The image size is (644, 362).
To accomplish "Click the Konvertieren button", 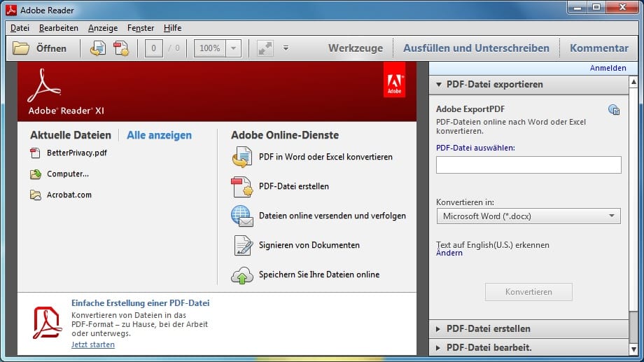I will 528,292.
